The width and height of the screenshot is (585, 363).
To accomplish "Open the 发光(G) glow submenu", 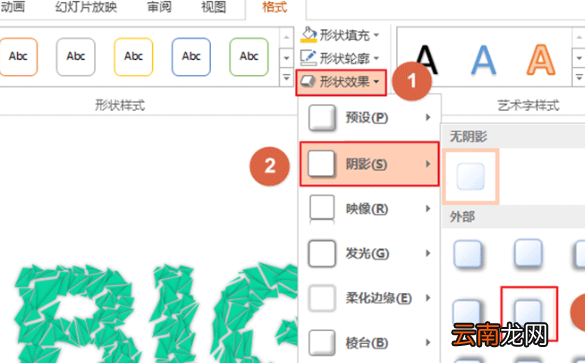I will tap(369, 253).
